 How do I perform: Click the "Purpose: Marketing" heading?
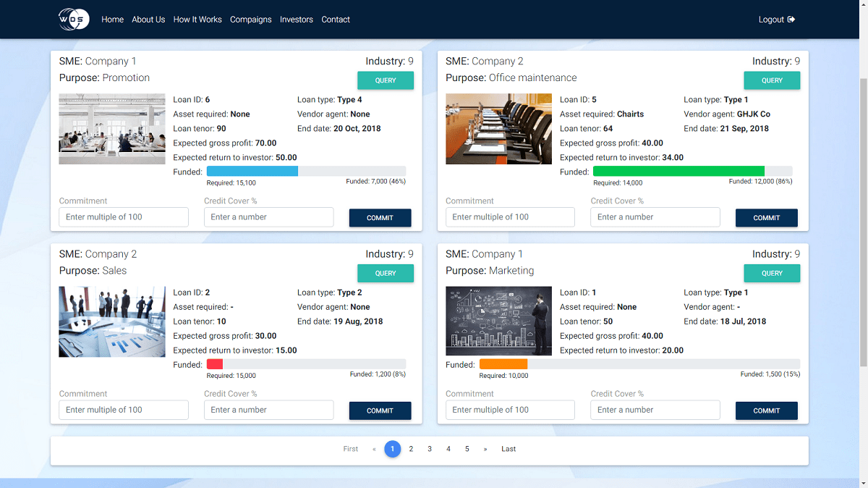(x=490, y=270)
